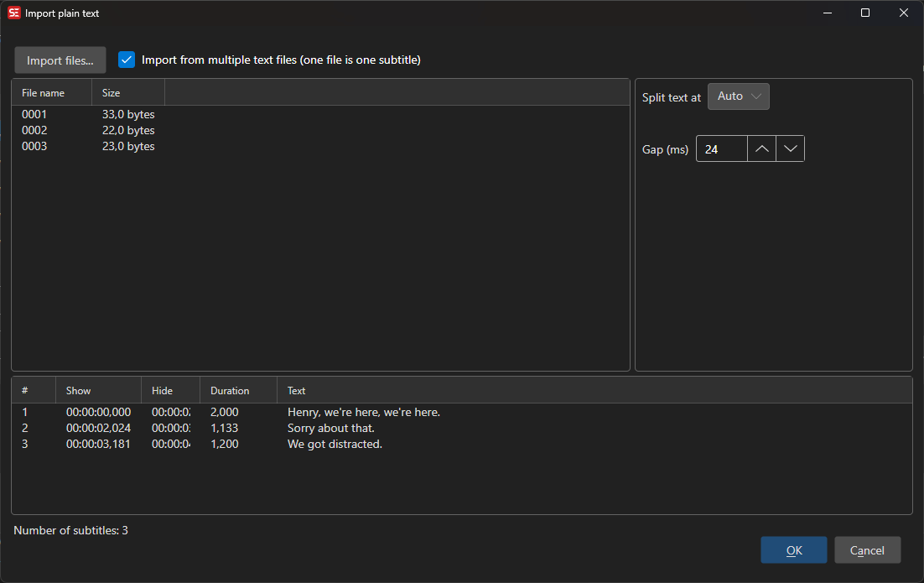The width and height of the screenshot is (924, 583).
Task: Open the 'Split text at' Auto dropdown
Action: click(x=738, y=96)
